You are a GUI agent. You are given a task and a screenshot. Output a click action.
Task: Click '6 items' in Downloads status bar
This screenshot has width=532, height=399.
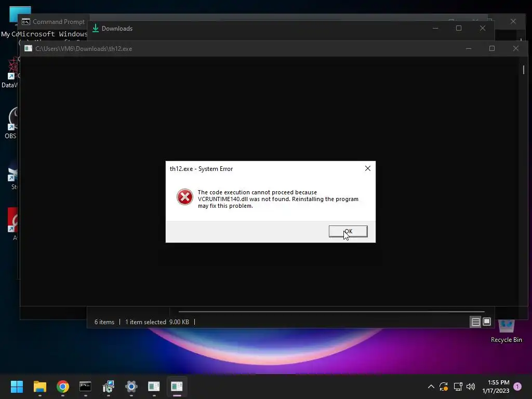(104, 322)
